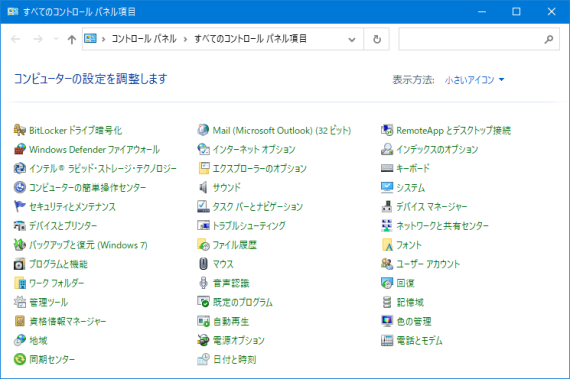
Task: Open バックアップと復元 (Windows 7) icon
Action: (x=20, y=245)
